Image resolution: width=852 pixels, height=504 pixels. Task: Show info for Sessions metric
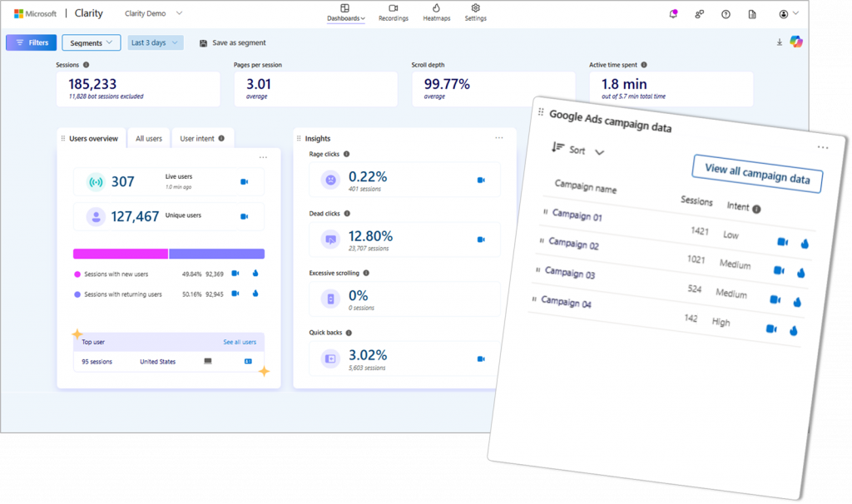pos(86,65)
